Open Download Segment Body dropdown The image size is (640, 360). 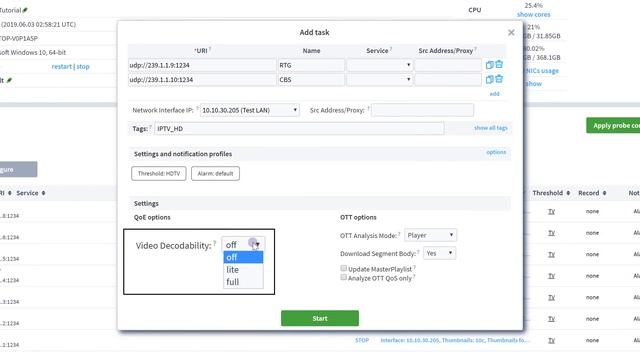point(440,253)
